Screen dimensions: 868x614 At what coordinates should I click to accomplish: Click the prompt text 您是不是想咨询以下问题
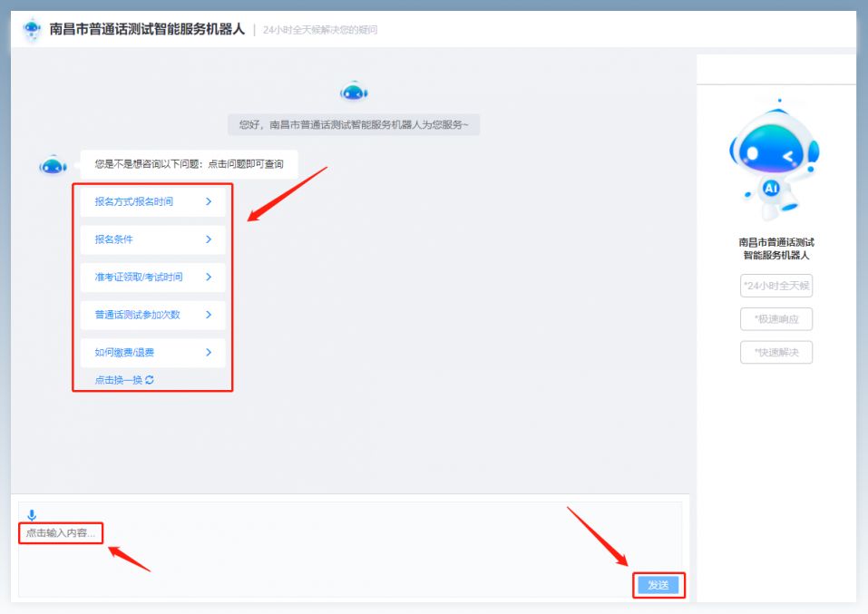(189, 164)
